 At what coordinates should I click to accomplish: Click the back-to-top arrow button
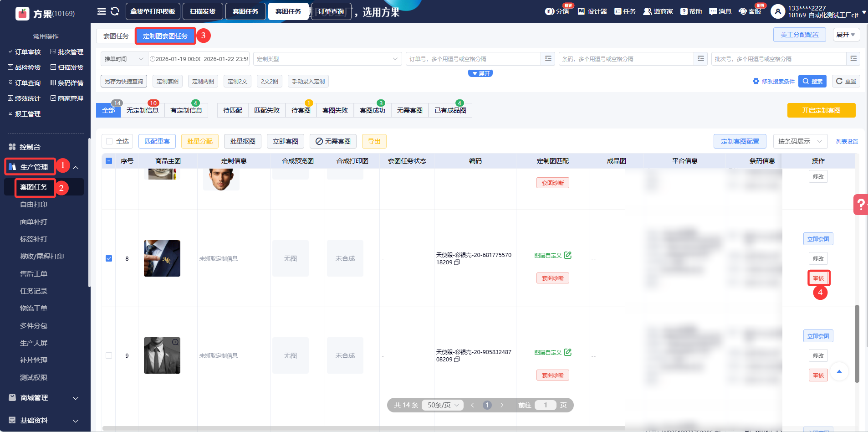[839, 371]
